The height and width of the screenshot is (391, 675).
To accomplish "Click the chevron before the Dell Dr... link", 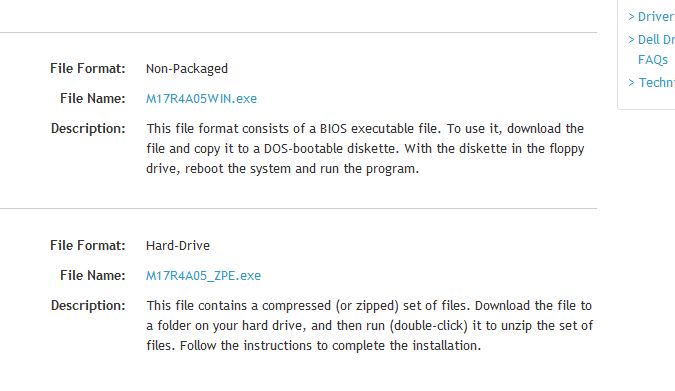I will click(631, 40).
